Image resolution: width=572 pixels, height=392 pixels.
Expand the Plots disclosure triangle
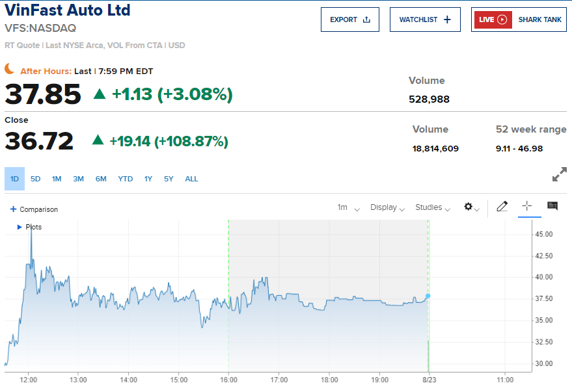pyautogui.click(x=20, y=227)
